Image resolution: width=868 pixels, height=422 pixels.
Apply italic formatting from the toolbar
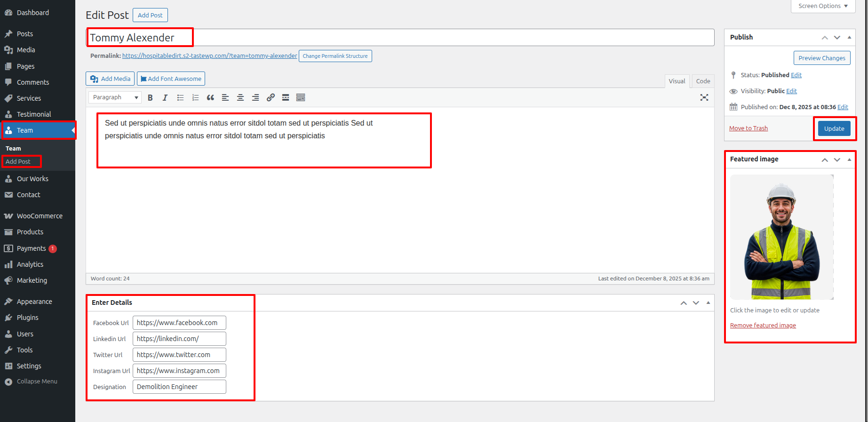click(x=165, y=97)
